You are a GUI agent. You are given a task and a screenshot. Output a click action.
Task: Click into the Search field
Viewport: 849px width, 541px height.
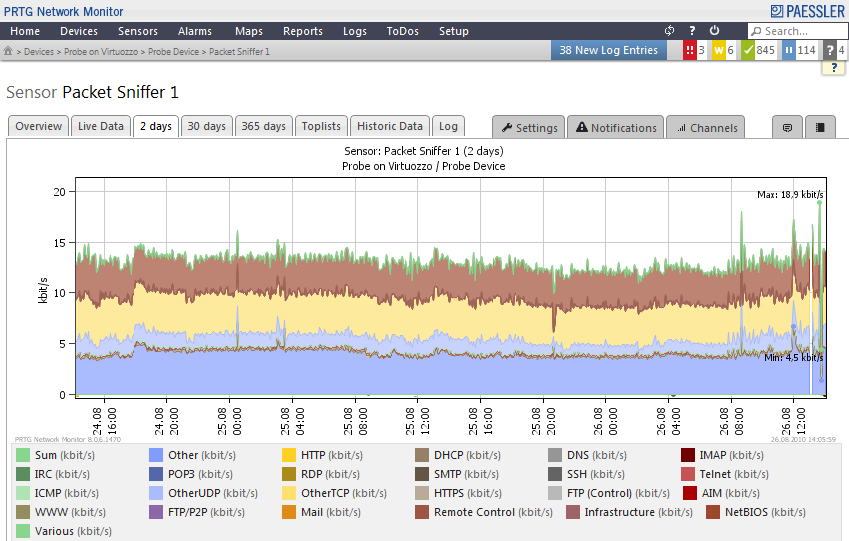797,31
